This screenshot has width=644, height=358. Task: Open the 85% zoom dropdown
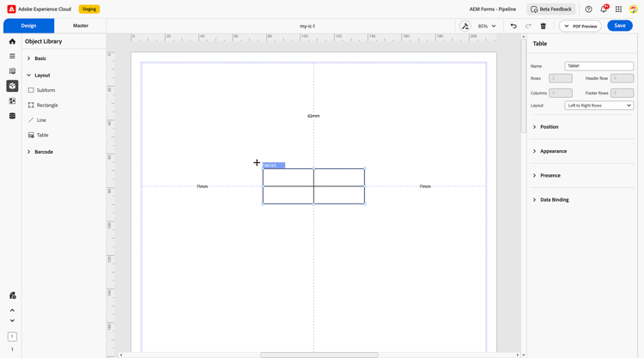pos(487,26)
